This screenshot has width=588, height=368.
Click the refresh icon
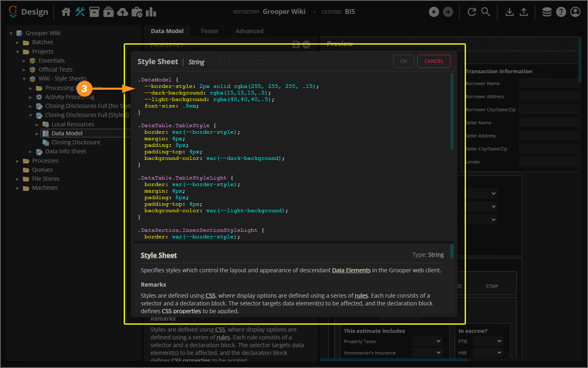[472, 12]
